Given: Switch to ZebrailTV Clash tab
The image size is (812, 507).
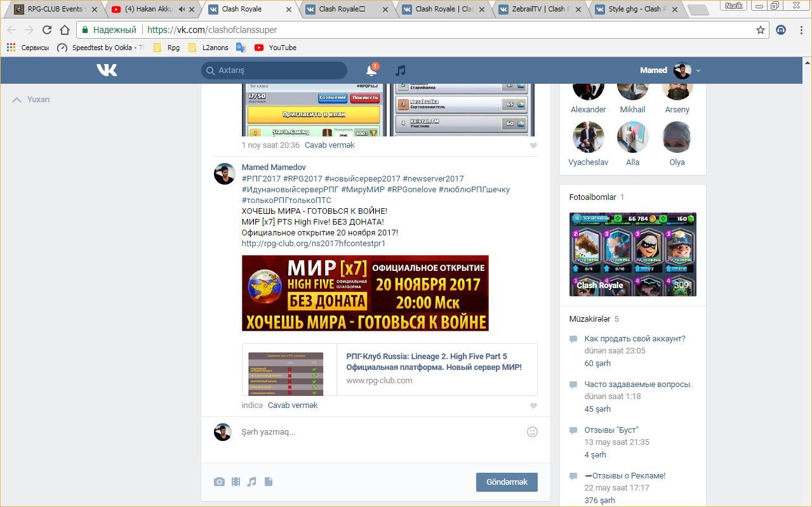Looking at the screenshot, I should [x=538, y=10].
